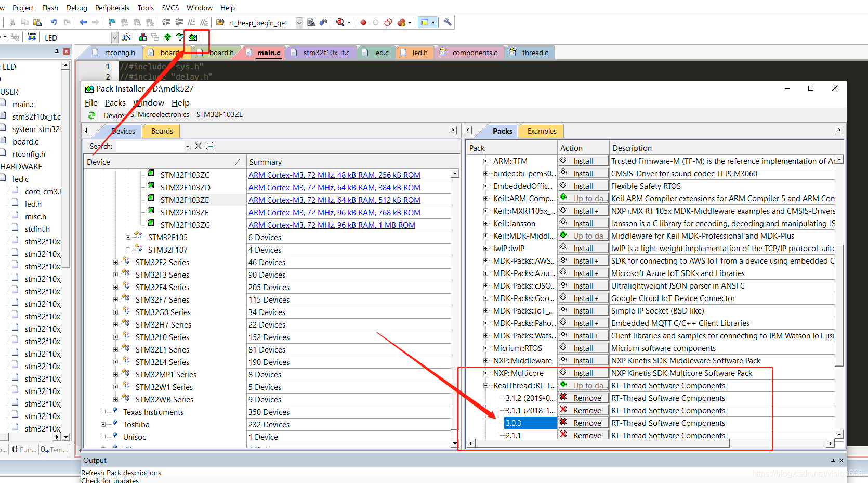
Task: Comment selection with toolbar icon
Action: [x=191, y=22]
